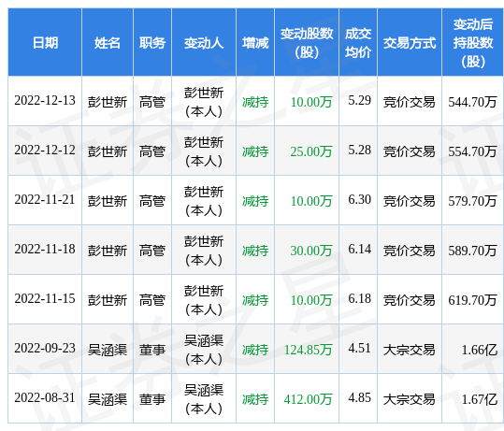
Task: Click the 变动股数(股) header
Action: (x=307, y=43)
